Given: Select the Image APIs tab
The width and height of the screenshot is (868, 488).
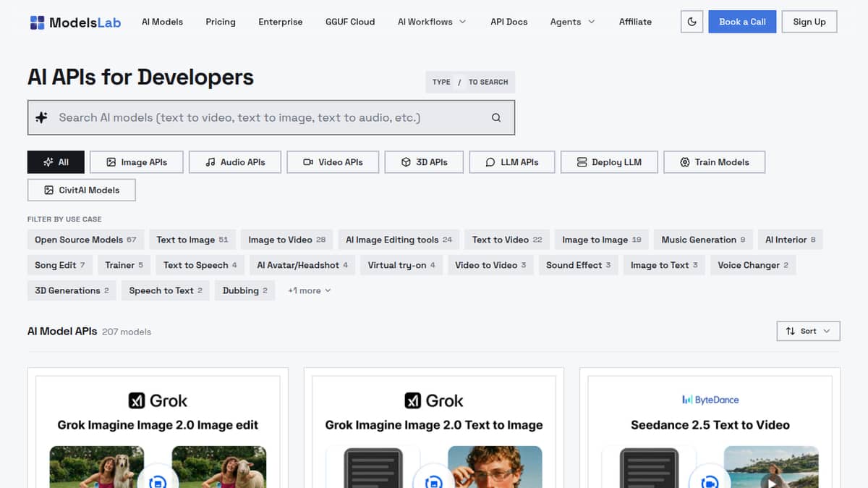Looking at the screenshot, I should [x=137, y=162].
